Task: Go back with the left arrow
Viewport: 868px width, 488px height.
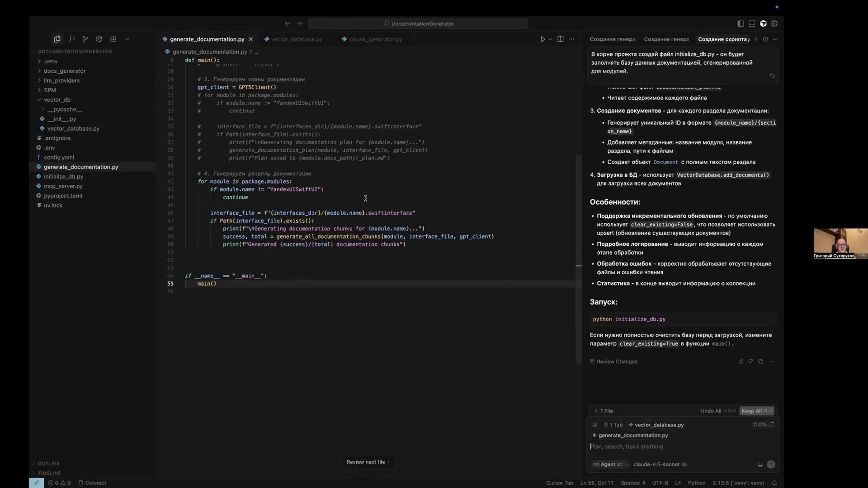Action: (288, 23)
